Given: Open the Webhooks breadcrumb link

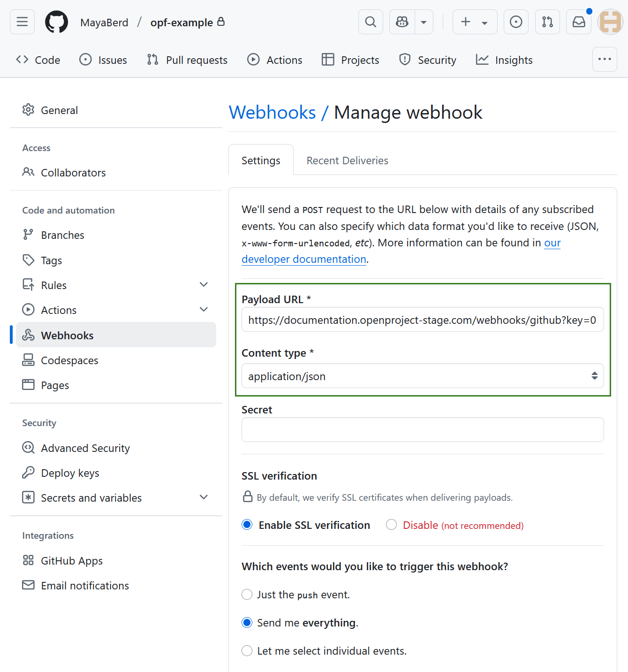Looking at the screenshot, I should pos(272,112).
